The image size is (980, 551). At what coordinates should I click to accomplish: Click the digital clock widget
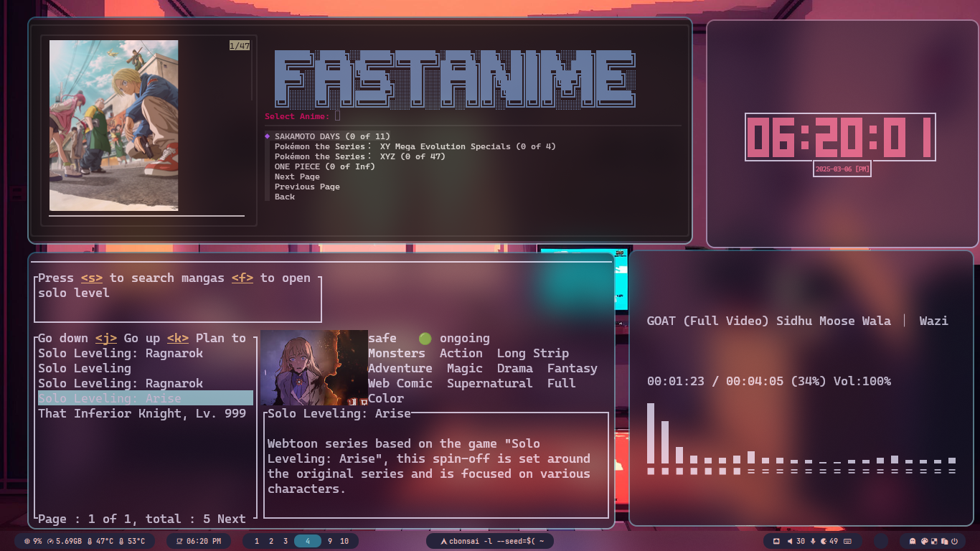pos(840,137)
